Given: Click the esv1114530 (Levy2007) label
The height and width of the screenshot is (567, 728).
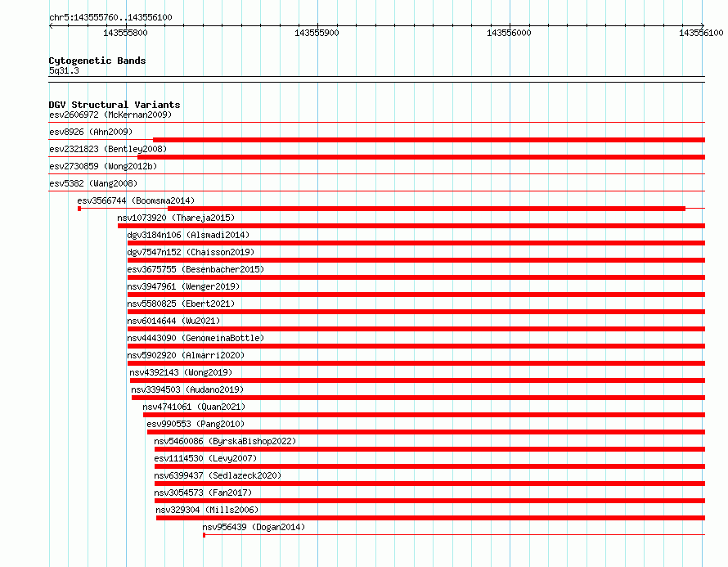Looking at the screenshot, I should [x=205, y=458].
